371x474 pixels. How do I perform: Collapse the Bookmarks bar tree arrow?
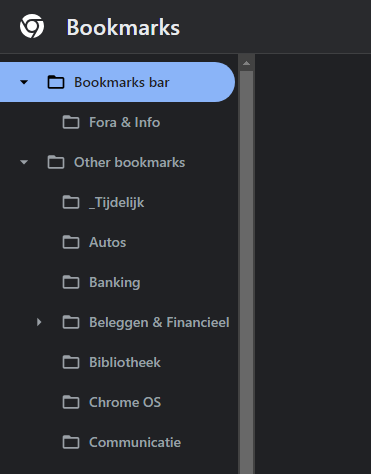[x=24, y=82]
